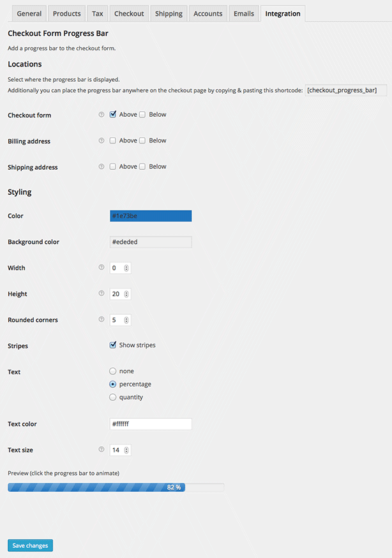Click help icon beside Rounded corners

pyautogui.click(x=101, y=319)
